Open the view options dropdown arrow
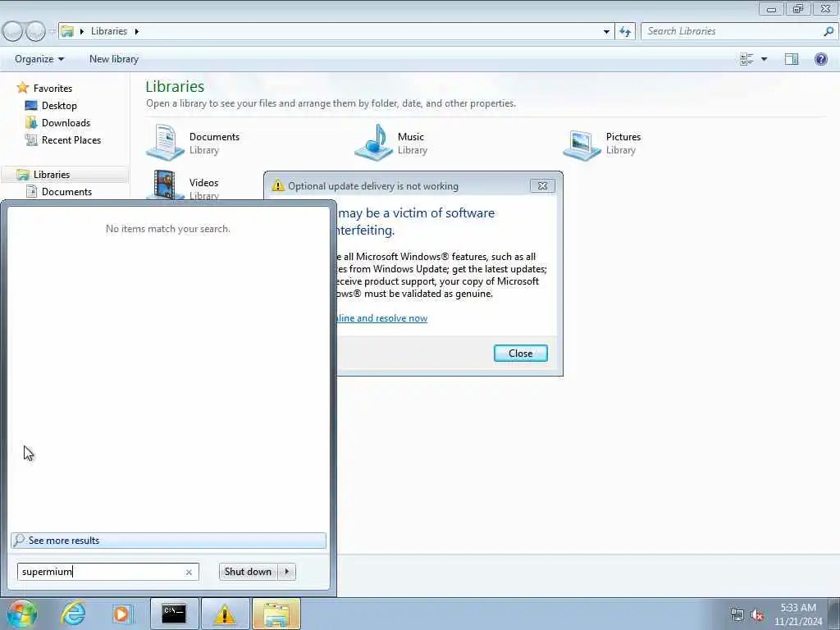This screenshot has width=840, height=630. pos(765,59)
